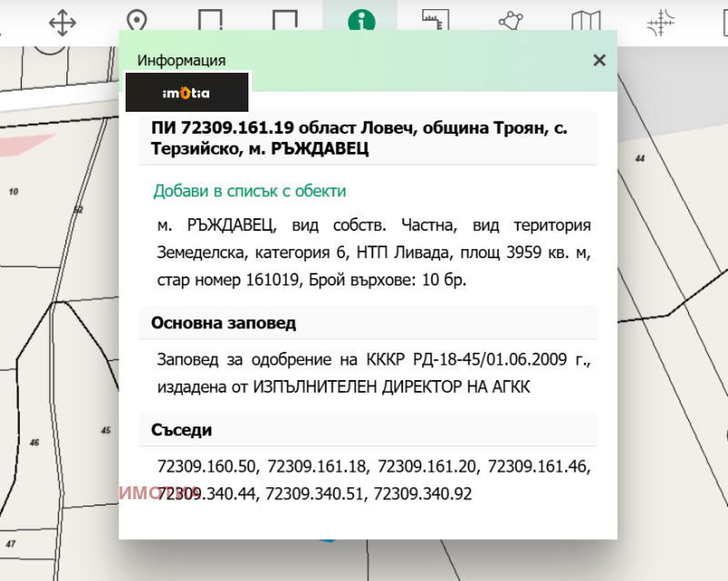Image resolution: width=728 pixels, height=581 pixels.
Task: Choose the rectangle tool beside the location pin
Action: click(210, 22)
